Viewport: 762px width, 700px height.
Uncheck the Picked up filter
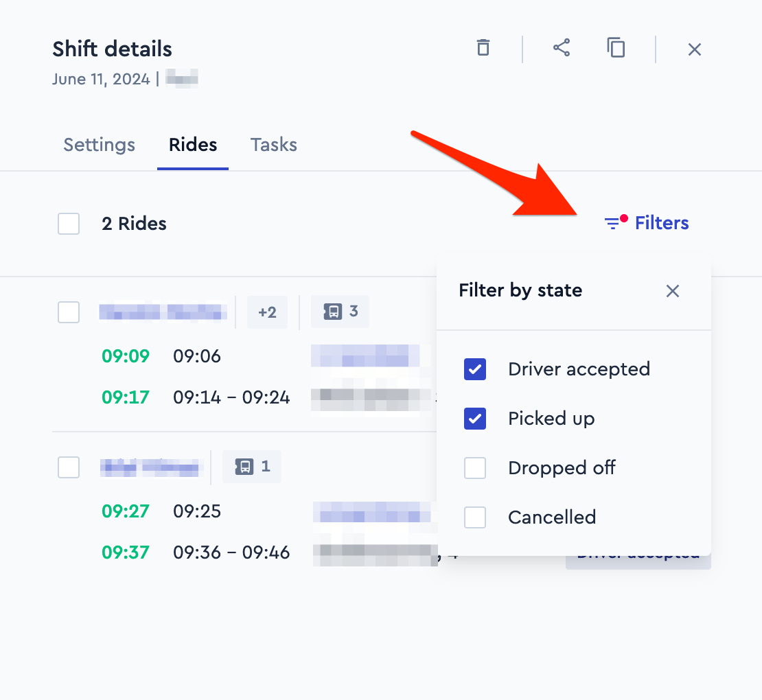coord(475,419)
